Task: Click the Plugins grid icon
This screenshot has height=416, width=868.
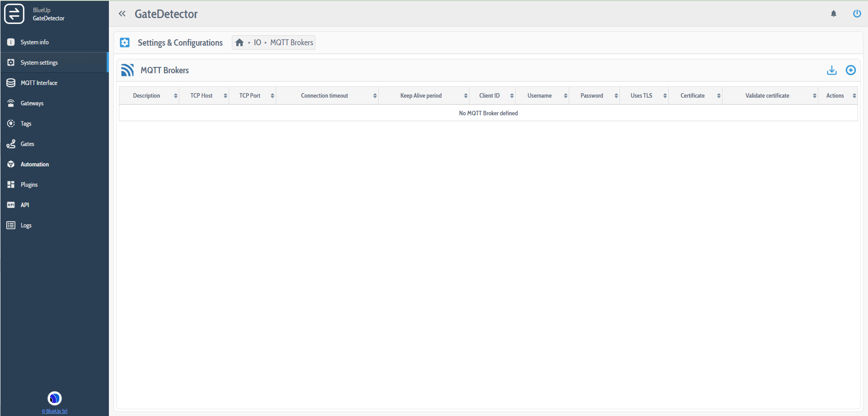Action: (x=10, y=184)
